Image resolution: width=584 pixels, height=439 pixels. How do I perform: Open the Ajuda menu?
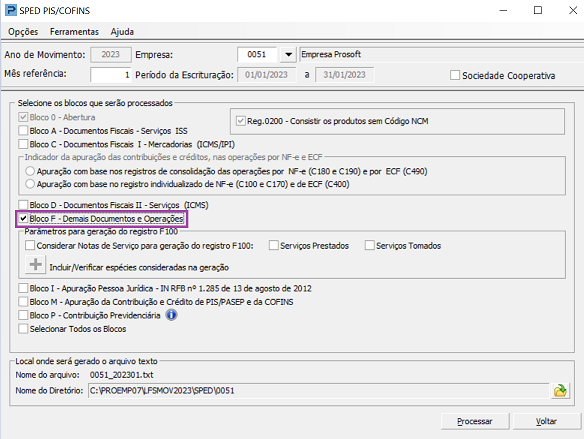pyautogui.click(x=122, y=32)
